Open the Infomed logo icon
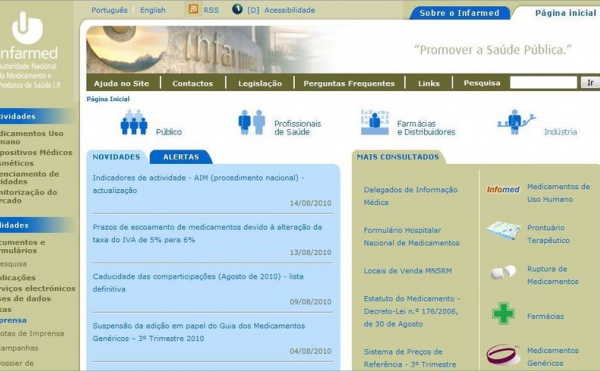600x372 pixels. coord(503,189)
